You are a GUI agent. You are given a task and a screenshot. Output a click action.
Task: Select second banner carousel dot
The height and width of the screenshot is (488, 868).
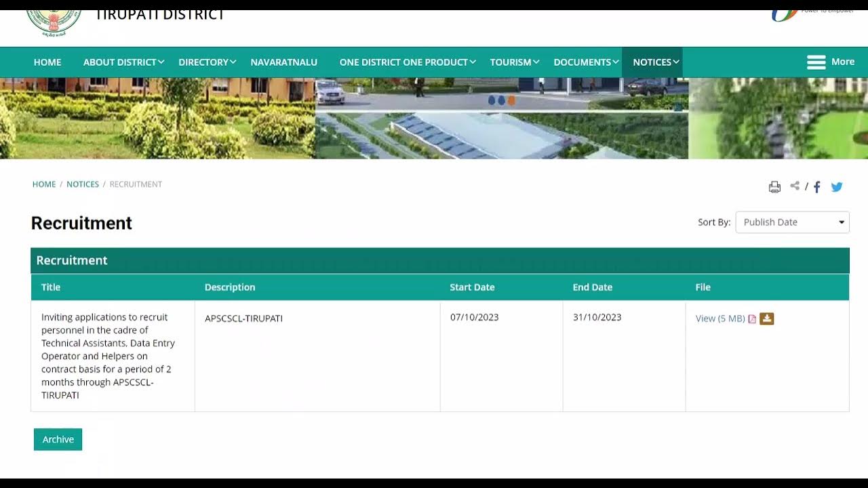[502, 100]
